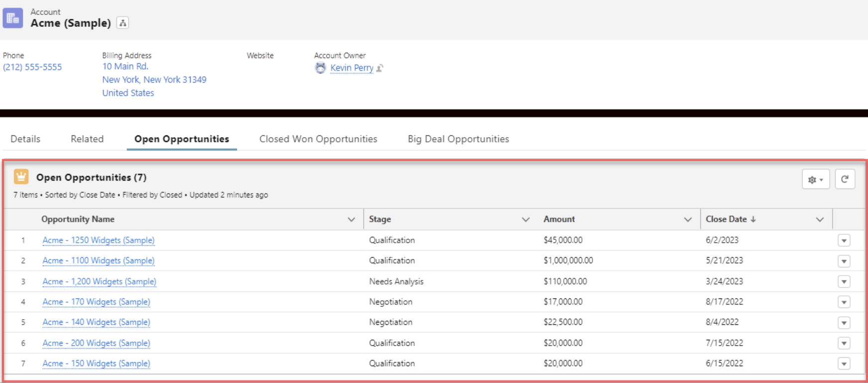Click the change owner icon

click(x=380, y=68)
